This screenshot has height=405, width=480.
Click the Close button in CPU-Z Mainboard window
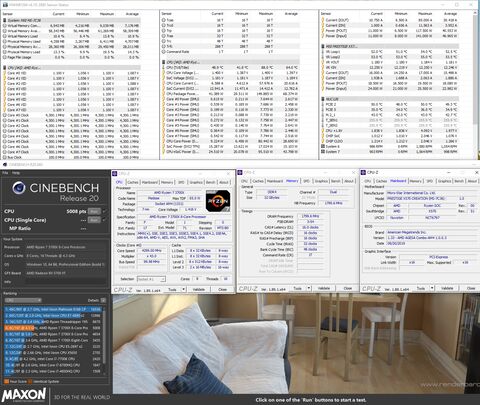click(471, 288)
